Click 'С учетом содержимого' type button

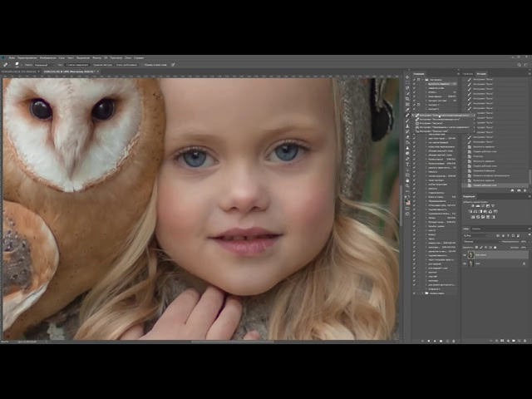pyautogui.click(x=76, y=65)
